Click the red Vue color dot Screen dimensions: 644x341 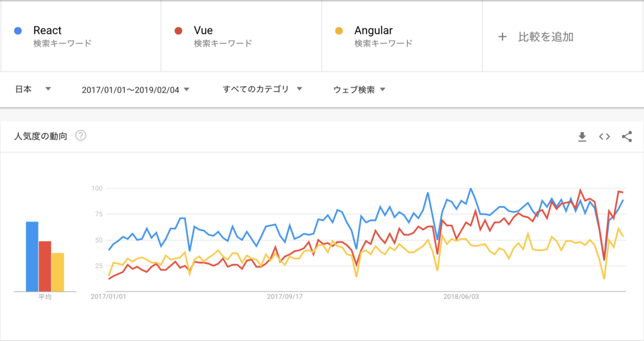click(x=178, y=31)
